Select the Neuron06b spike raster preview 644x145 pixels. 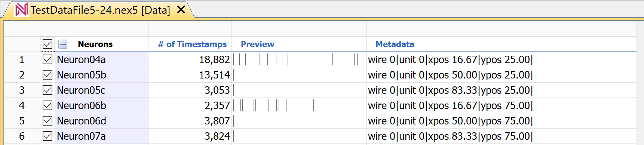299,105
